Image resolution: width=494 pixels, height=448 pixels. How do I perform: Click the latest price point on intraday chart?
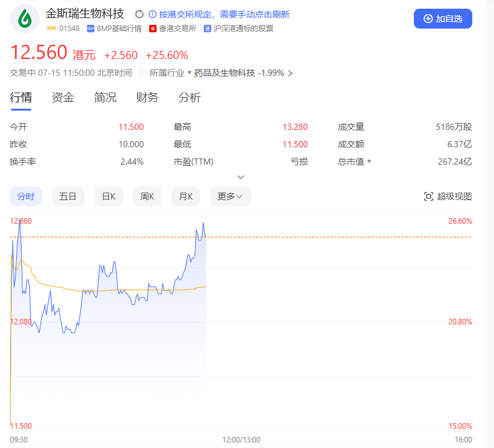(x=206, y=237)
